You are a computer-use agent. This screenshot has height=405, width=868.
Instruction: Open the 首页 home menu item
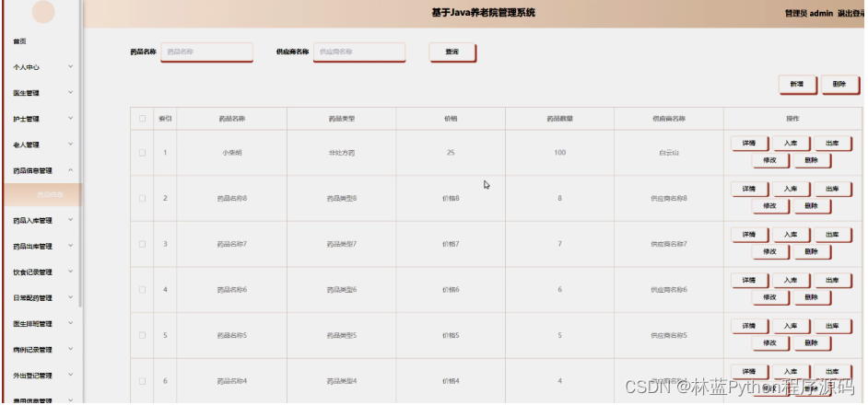click(x=20, y=41)
